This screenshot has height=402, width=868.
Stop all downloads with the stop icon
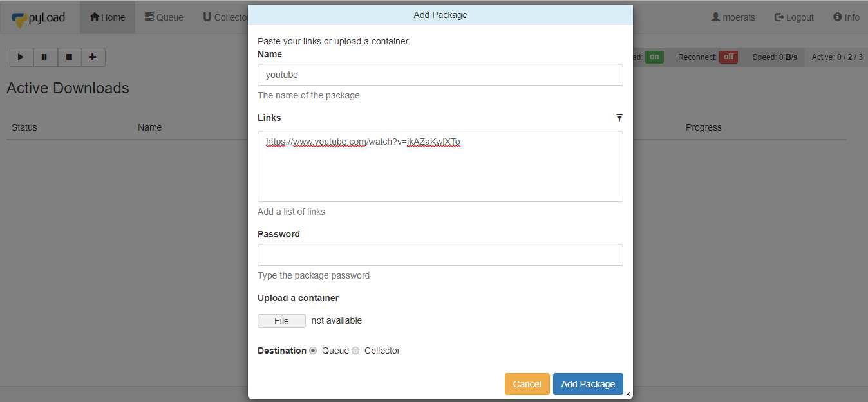[x=69, y=57]
